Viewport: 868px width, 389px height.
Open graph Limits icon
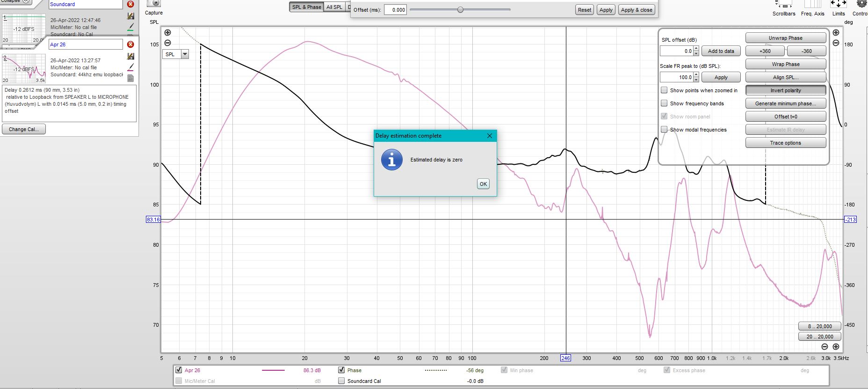point(838,4)
